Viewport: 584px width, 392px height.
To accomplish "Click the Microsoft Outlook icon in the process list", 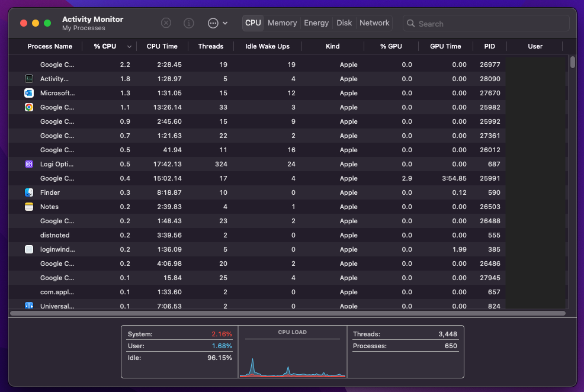I will pos(29,93).
